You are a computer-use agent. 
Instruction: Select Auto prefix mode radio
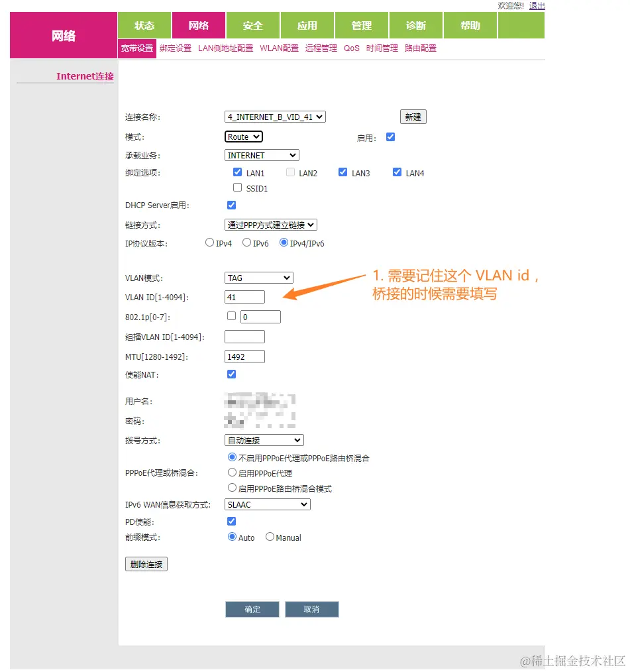click(232, 537)
